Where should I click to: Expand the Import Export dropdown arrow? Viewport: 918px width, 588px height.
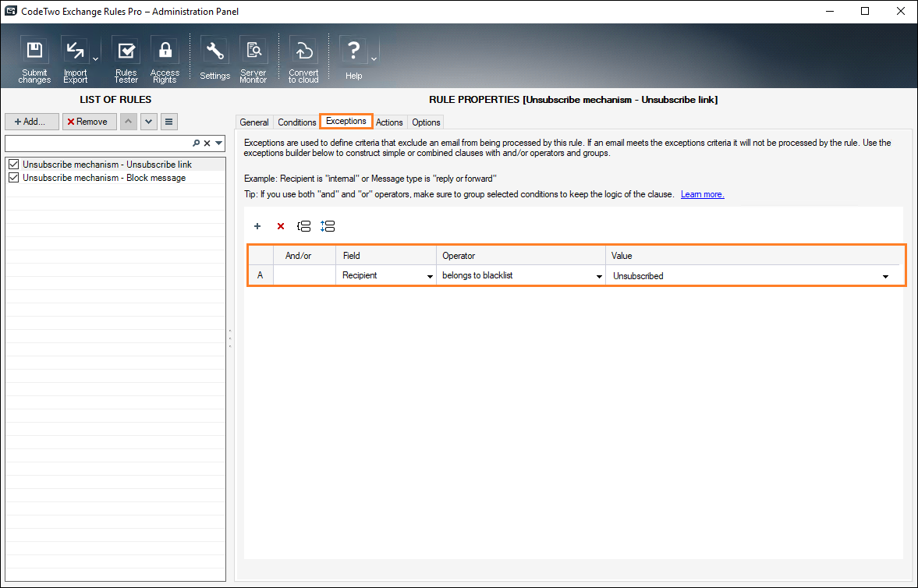click(95, 58)
